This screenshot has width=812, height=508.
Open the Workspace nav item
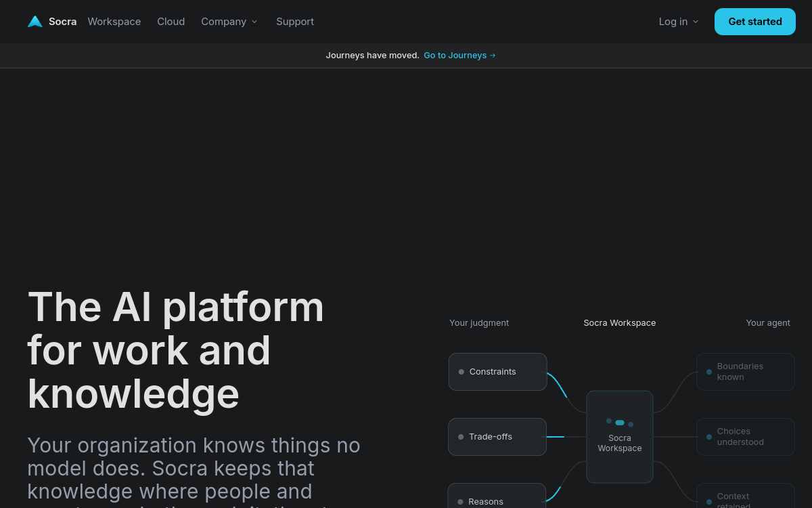coord(114,22)
